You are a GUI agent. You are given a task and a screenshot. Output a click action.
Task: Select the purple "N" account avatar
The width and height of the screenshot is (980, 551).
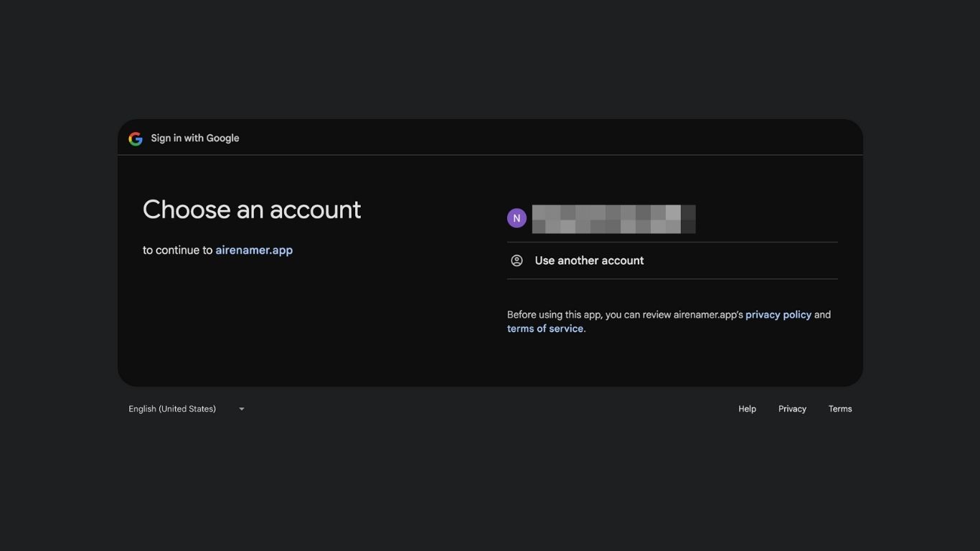point(517,217)
